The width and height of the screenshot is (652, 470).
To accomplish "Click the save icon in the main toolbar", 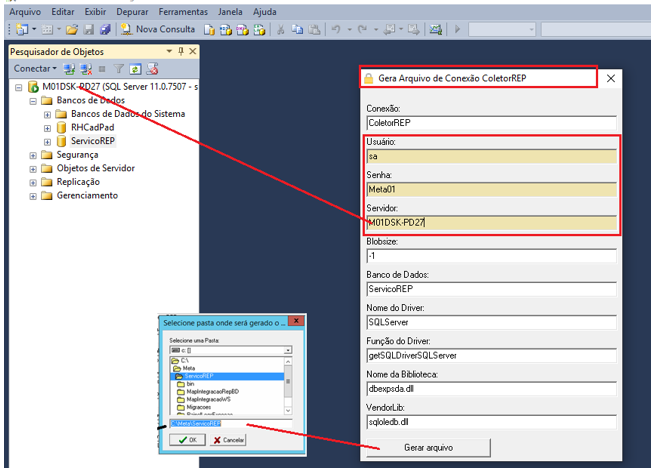I will pyautogui.click(x=87, y=30).
